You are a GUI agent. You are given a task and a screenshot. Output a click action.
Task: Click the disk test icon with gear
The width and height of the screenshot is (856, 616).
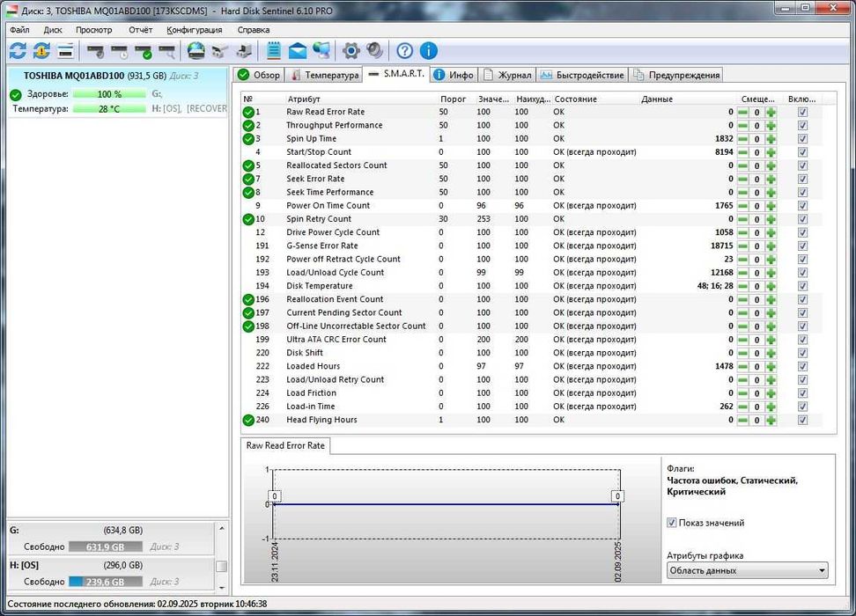point(95,52)
